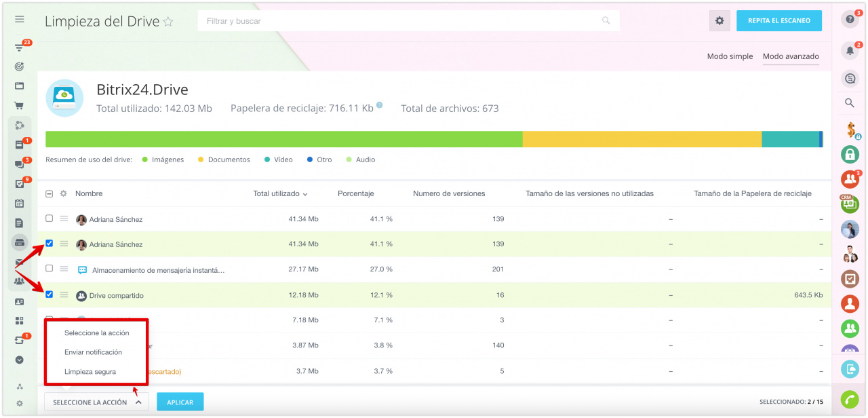Open the shopping cart sidebar icon

pos(20,106)
